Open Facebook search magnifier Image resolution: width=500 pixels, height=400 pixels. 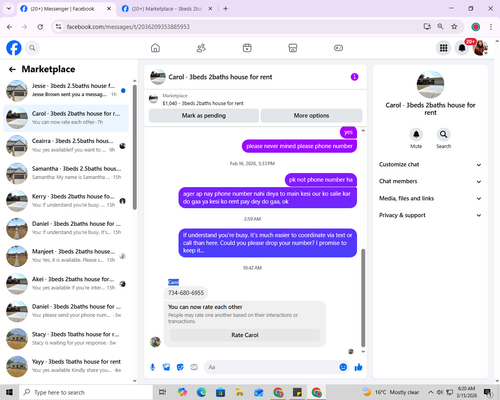(x=32, y=48)
